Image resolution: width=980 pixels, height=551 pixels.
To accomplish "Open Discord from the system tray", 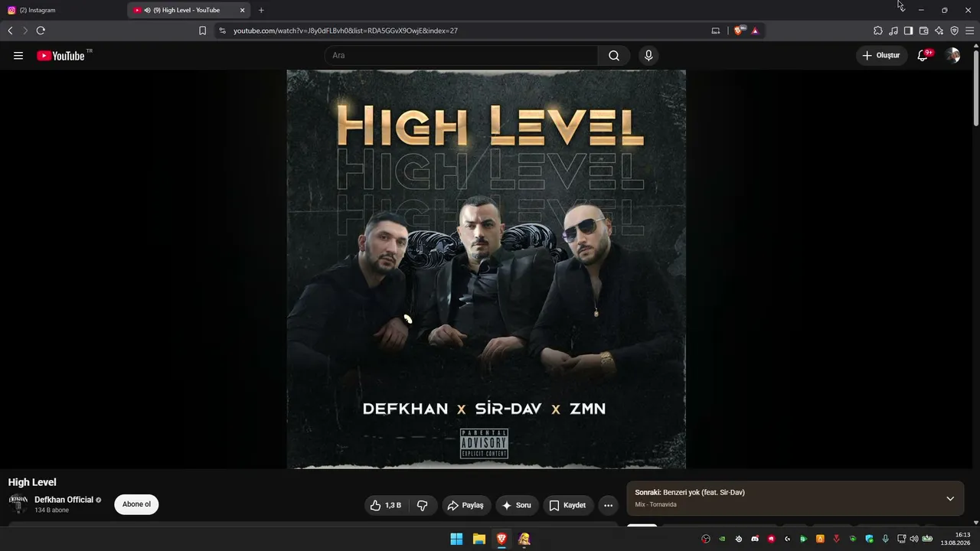I will click(755, 539).
